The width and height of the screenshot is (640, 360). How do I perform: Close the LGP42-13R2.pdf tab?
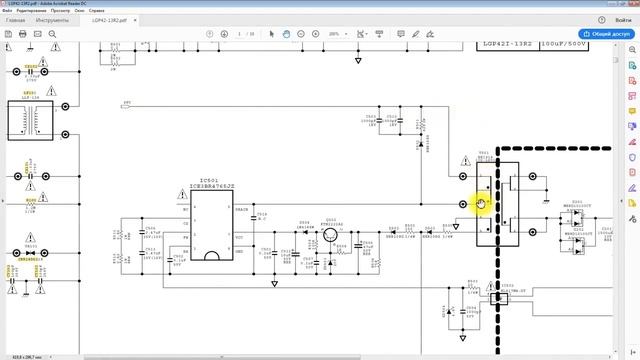click(135, 20)
